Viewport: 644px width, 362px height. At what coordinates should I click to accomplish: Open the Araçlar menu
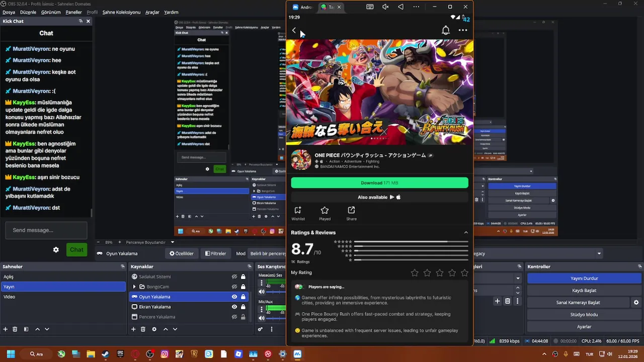click(152, 12)
